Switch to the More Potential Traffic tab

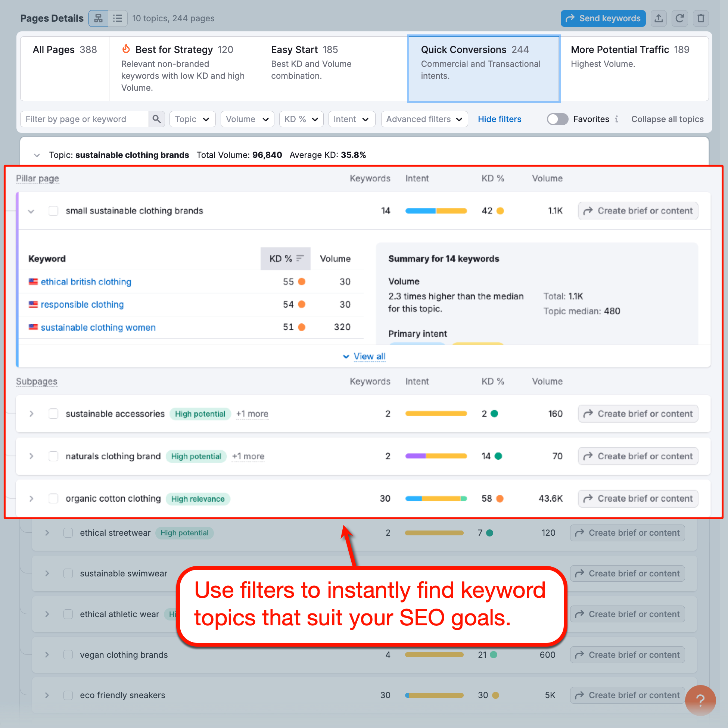pos(630,49)
